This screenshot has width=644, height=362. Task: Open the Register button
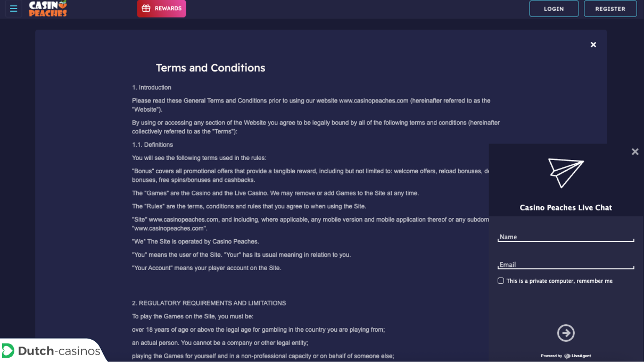point(610,9)
